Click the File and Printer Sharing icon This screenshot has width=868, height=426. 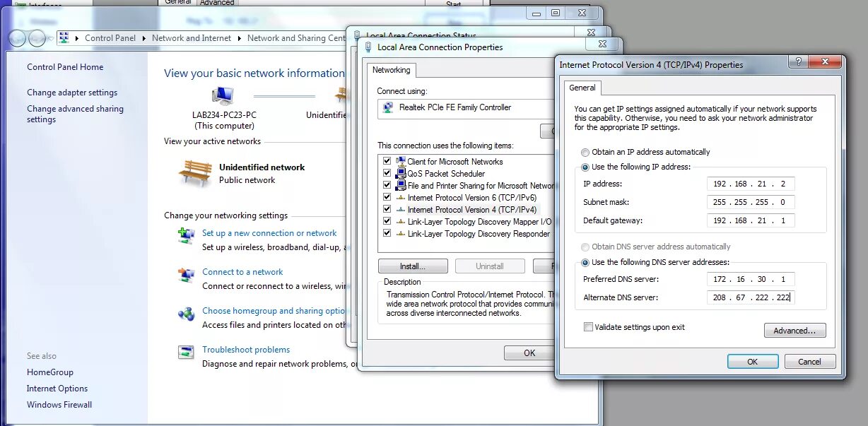(x=401, y=186)
